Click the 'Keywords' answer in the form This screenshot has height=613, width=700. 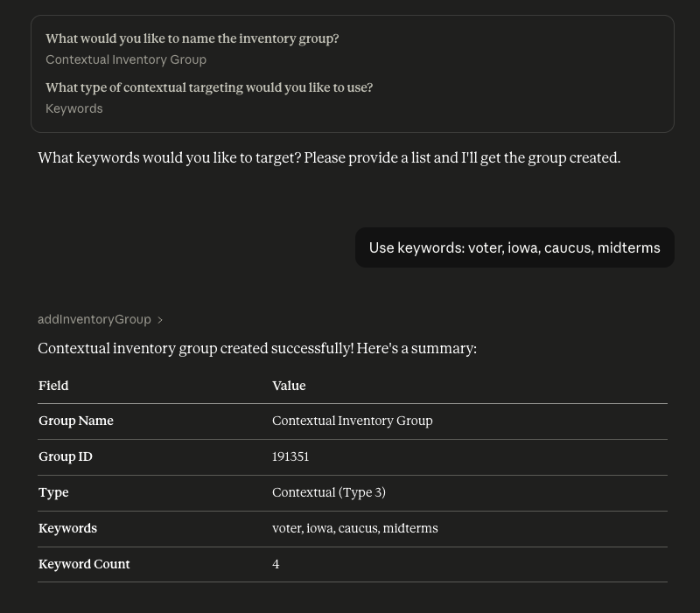(74, 108)
